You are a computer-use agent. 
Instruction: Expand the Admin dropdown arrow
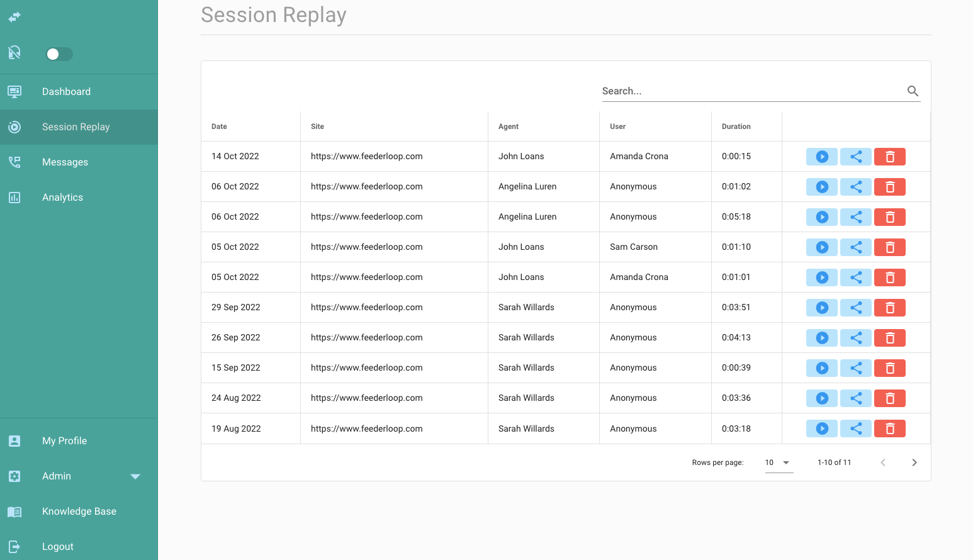[135, 476]
